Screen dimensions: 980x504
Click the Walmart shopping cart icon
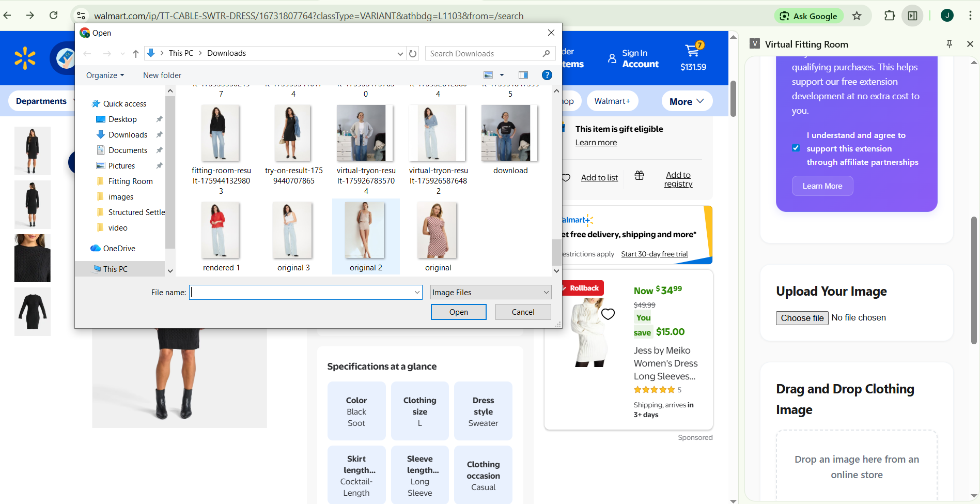click(x=693, y=51)
